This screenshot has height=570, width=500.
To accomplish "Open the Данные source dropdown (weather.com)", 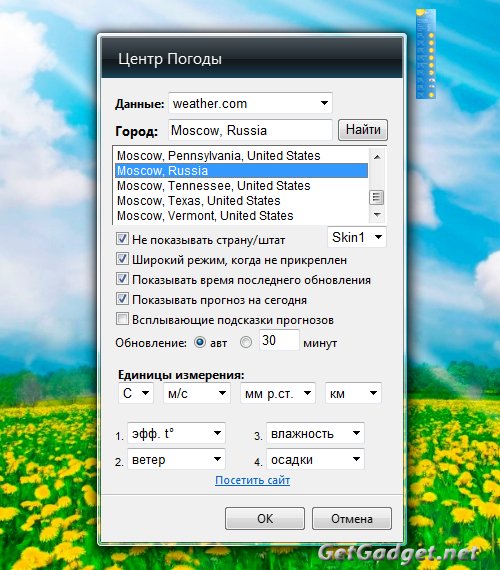I will point(250,103).
